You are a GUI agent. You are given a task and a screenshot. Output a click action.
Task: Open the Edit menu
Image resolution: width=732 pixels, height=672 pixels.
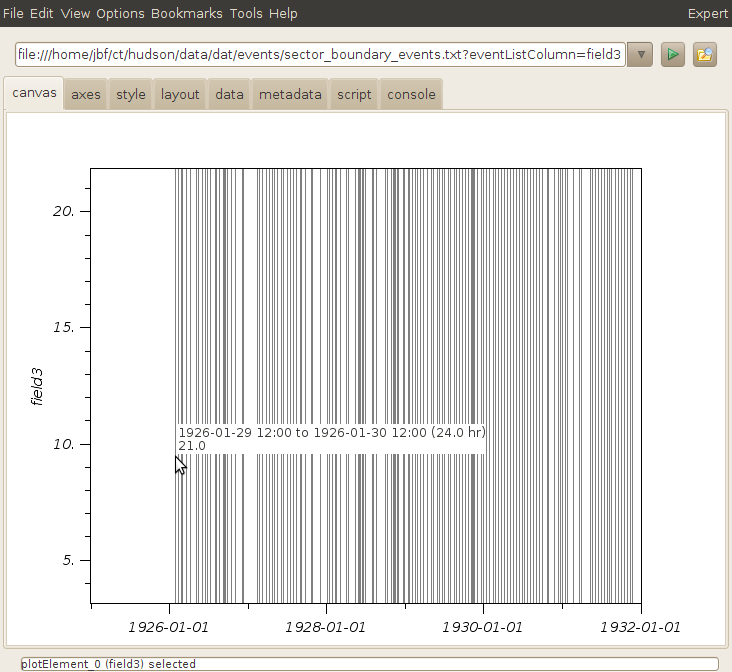coord(42,13)
